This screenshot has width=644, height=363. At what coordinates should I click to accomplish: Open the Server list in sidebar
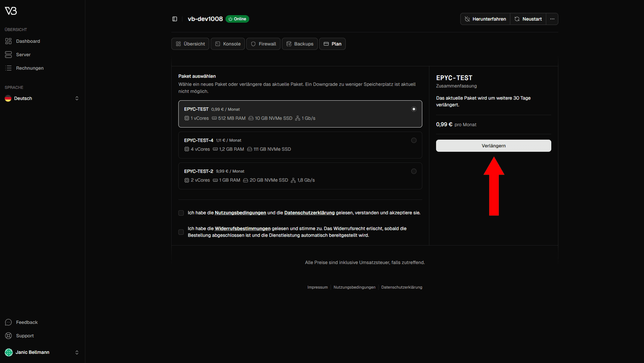coord(23,55)
